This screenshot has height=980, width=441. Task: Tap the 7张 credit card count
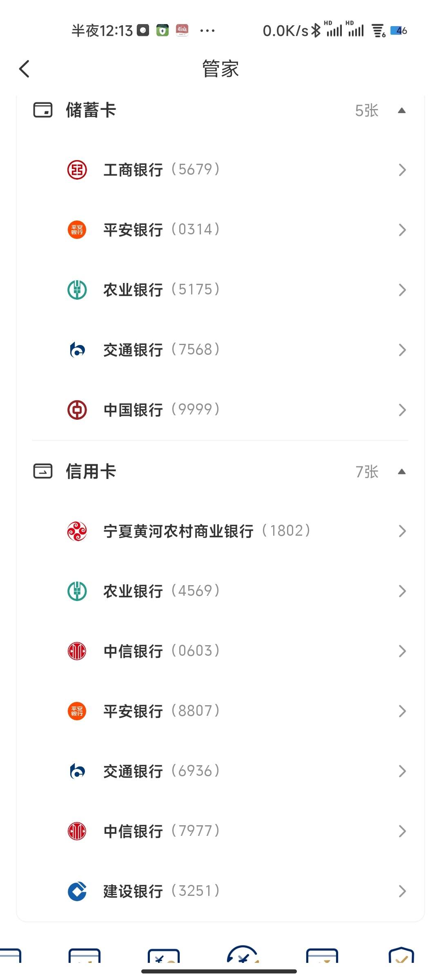367,472
